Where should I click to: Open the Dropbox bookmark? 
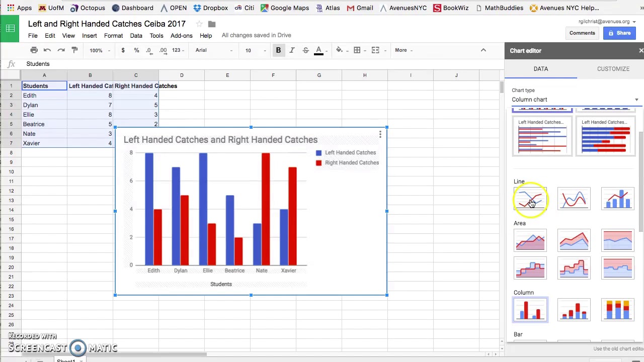[x=210, y=8]
